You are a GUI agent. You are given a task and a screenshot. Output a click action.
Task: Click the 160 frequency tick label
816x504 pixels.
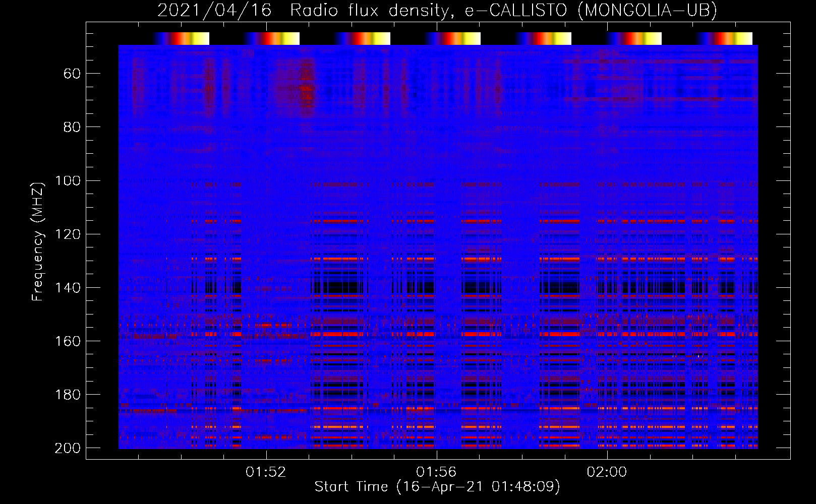click(68, 341)
